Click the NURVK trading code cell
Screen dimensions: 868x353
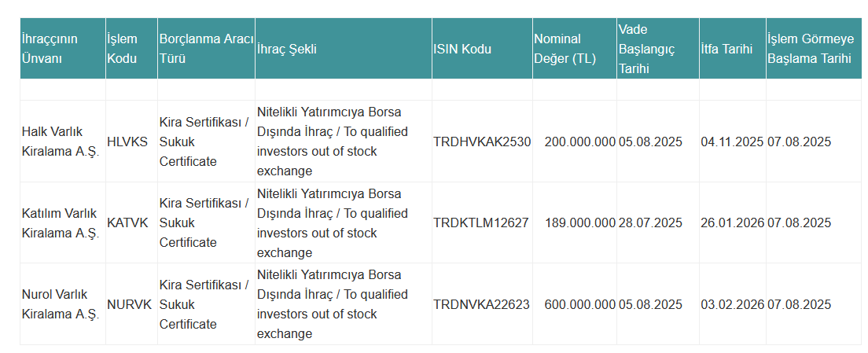pyautogui.click(x=131, y=304)
